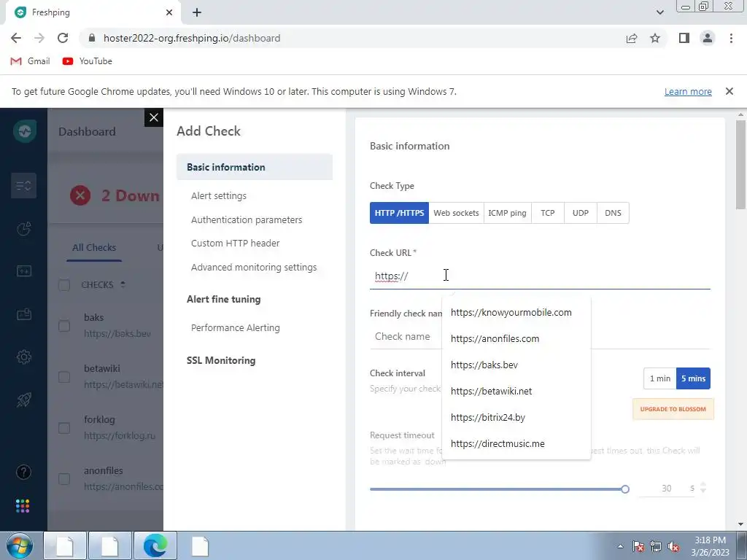The width and height of the screenshot is (747, 560).
Task: Click the Learn more link
Action: pyautogui.click(x=688, y=91)
